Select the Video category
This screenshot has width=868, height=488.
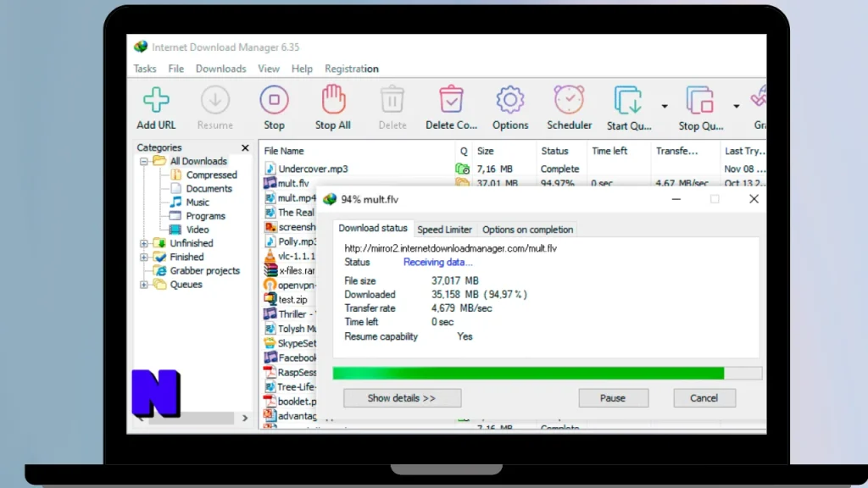point(198,230)
